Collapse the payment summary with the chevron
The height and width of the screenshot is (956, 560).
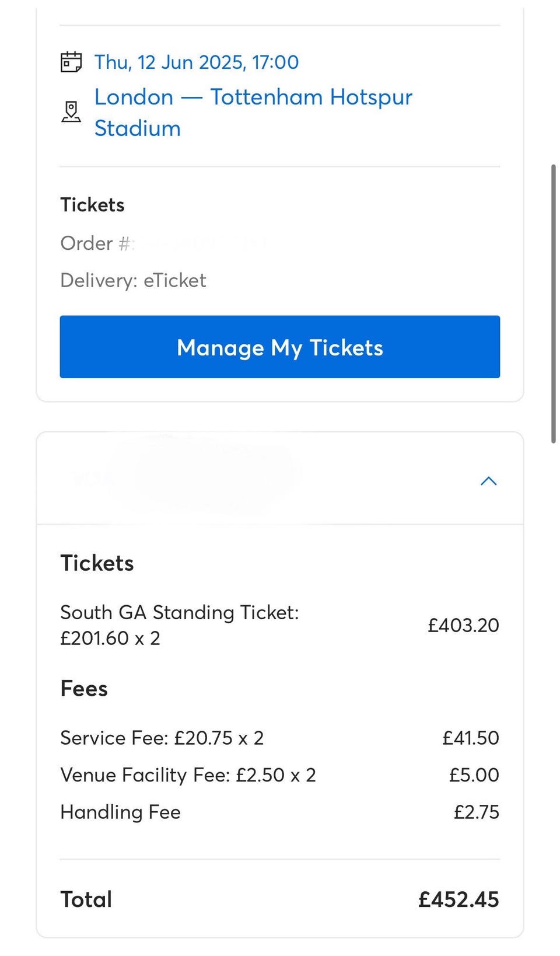tap(488, 481)
